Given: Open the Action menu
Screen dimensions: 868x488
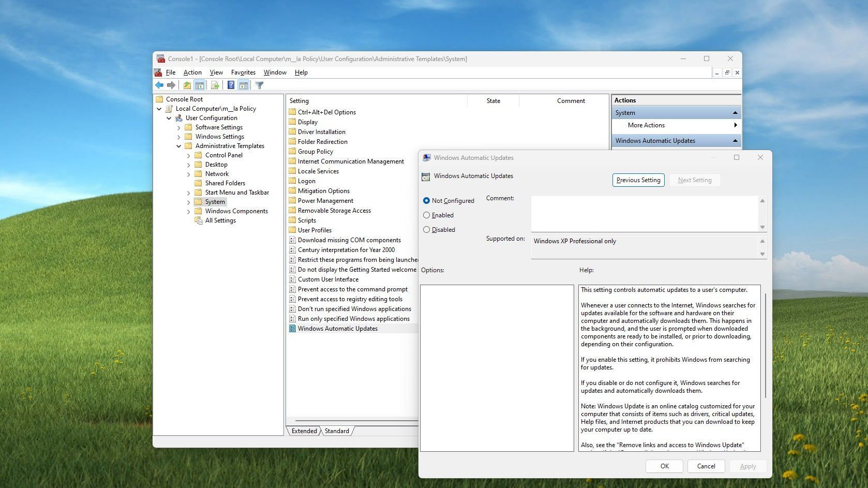Looking at the screenshot, I should pyautogui.click(x=192, y=72).
